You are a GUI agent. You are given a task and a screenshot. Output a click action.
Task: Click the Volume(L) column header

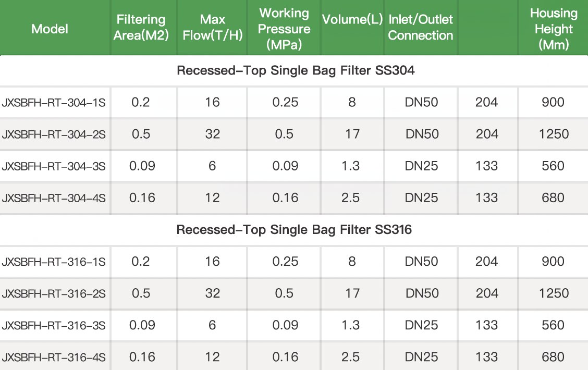(352, 20)
